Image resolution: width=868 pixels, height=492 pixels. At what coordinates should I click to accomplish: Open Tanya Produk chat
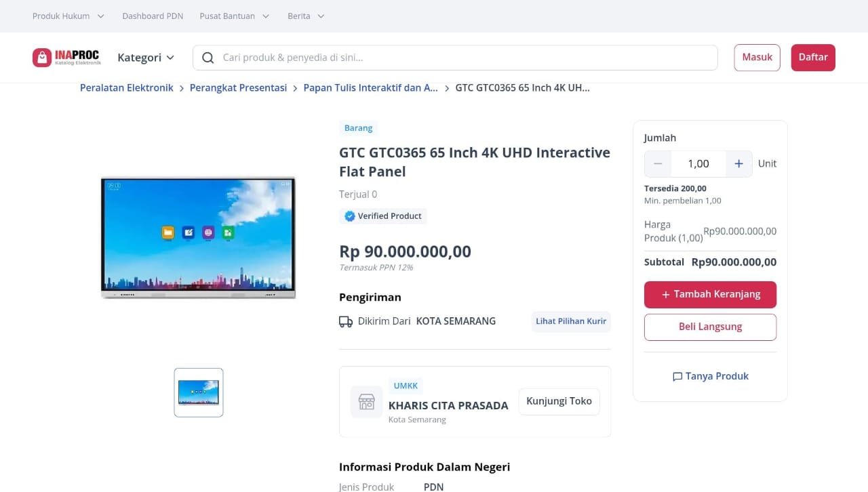(710, 376)
